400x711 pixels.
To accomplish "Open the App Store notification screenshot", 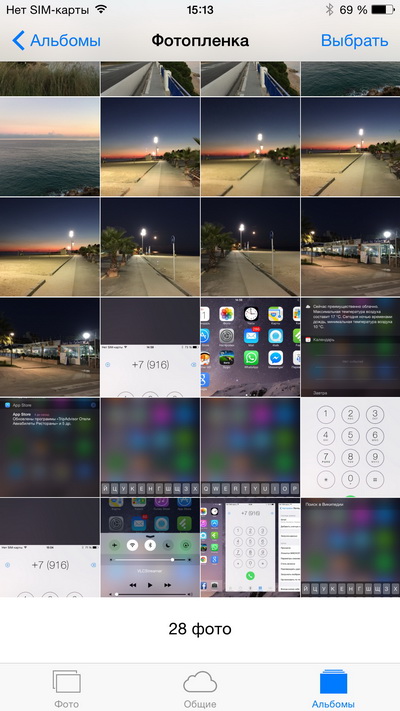I will pos(49,447).
